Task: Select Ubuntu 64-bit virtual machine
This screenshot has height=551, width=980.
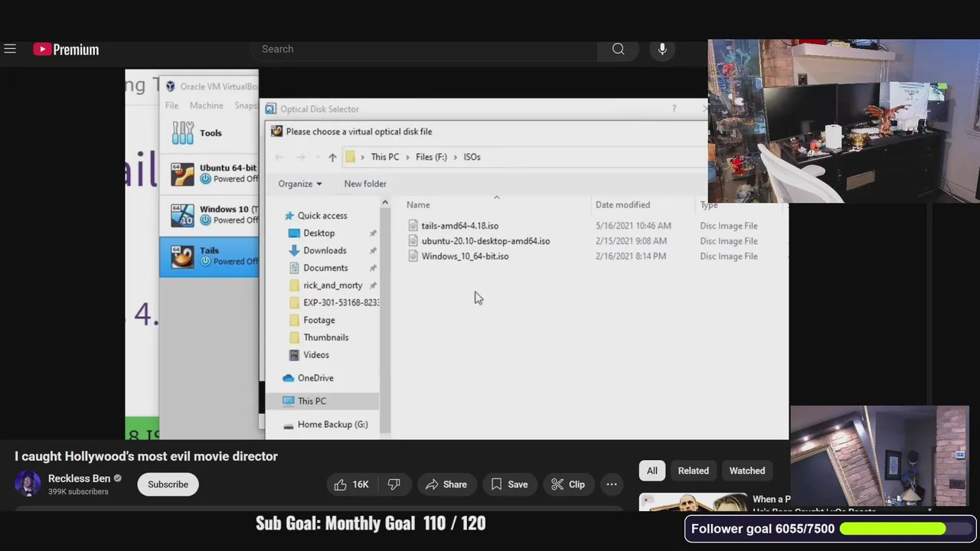Action: (209, 174)
